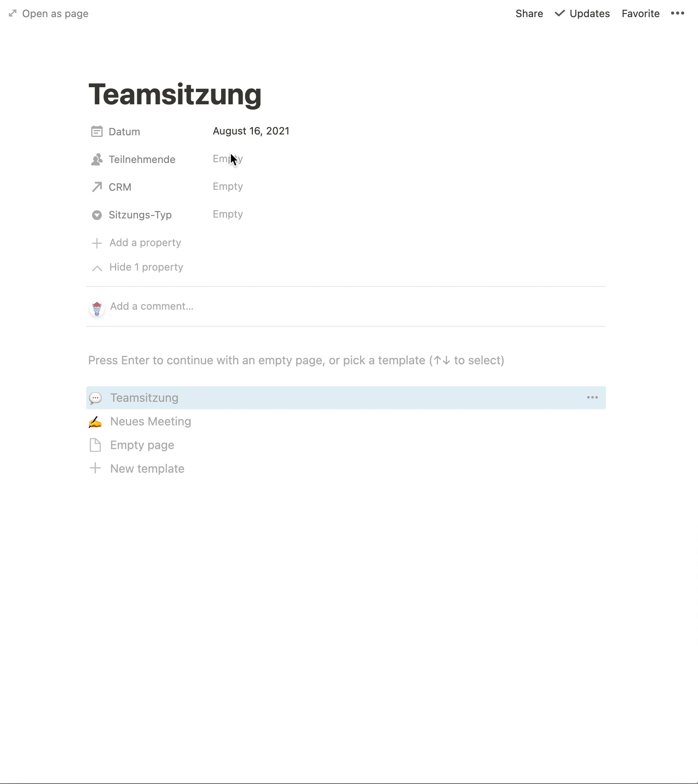
Task: Click the user avatar beside comment field
Action: pyautogui.click(x=97, y=308)
